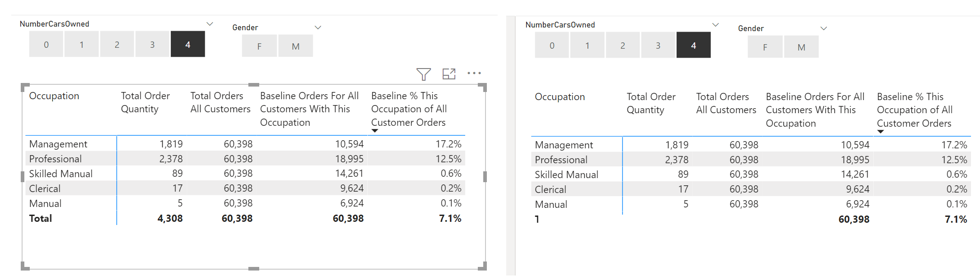Viewport: 980px width, 280px height.
Task: Sort right table by Baseline % This Occupation
Action: [x=915, y=110]
